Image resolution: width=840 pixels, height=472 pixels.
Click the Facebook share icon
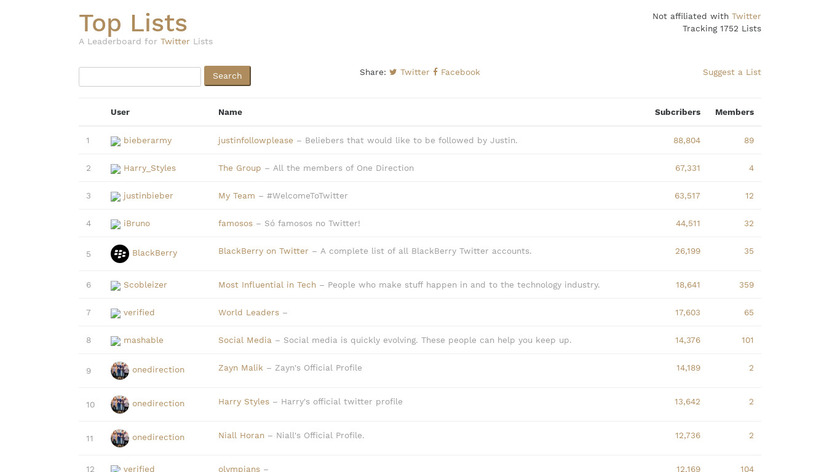tap(435, 72)
